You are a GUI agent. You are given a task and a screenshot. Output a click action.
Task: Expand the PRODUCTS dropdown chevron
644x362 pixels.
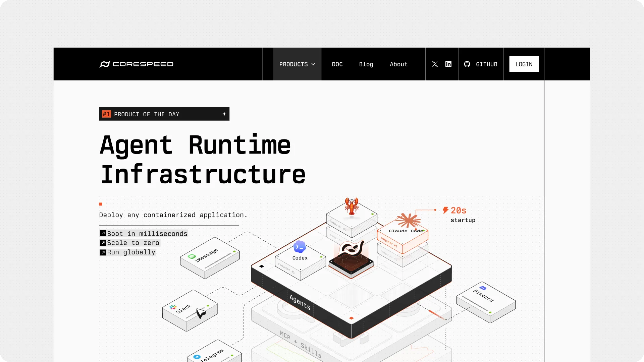[313, 64]
